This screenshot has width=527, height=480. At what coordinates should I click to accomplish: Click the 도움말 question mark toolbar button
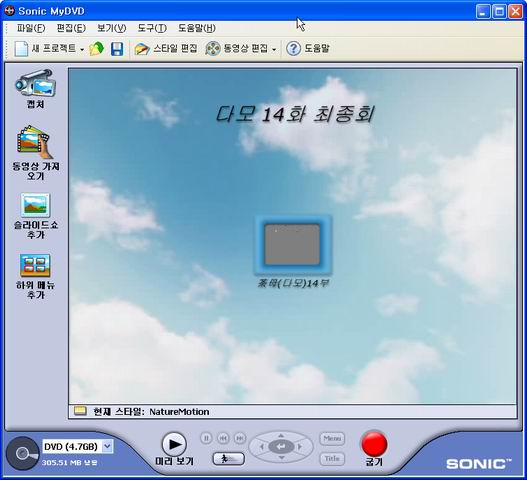pyautogui.click(x=308, y=49)
